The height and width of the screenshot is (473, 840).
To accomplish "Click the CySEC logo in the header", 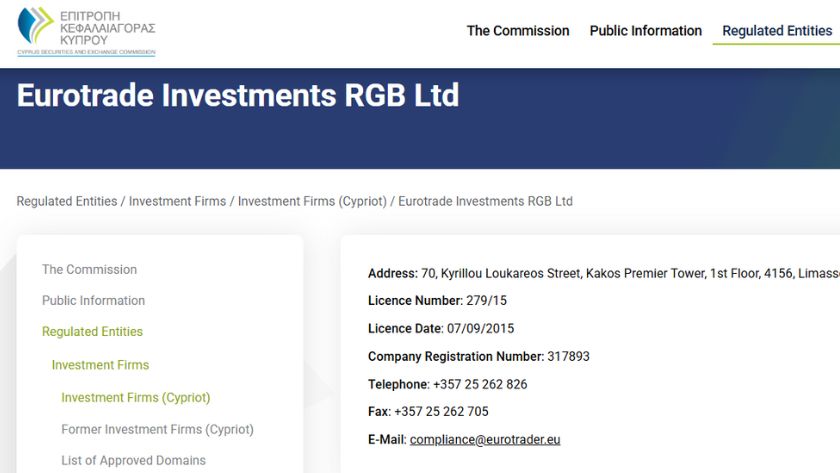I will click(86, 31).
